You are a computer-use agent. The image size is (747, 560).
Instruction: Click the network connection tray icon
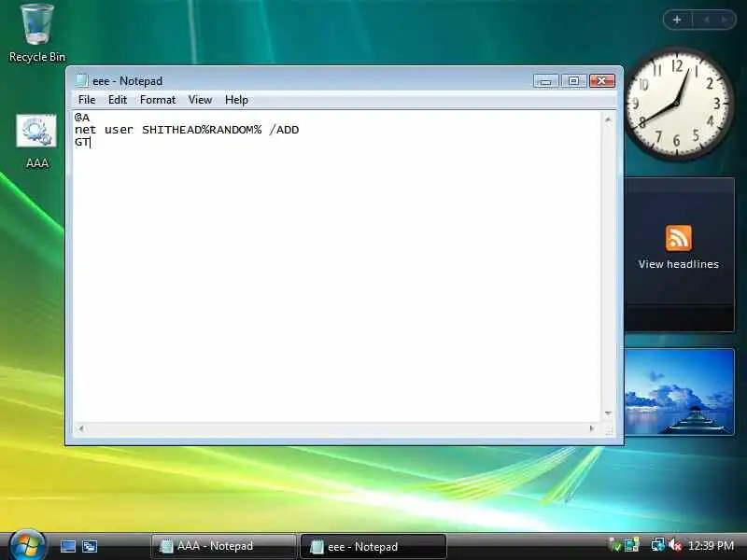[658, 545]
